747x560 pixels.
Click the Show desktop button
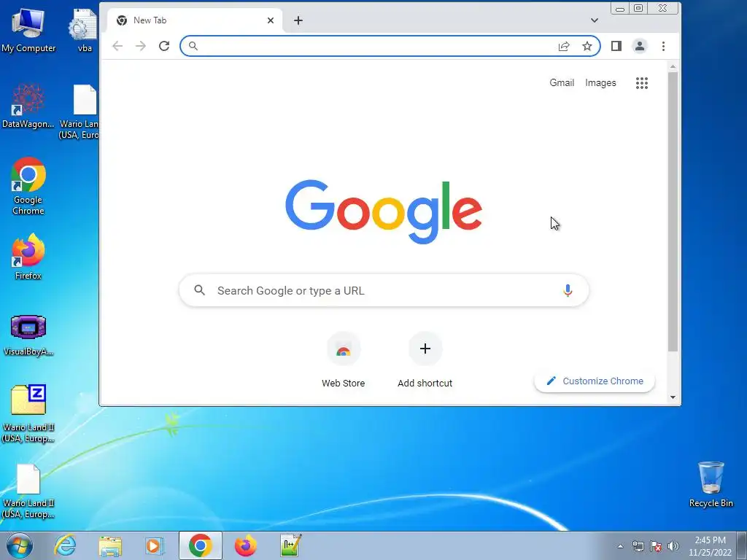[x=742, y=545]
